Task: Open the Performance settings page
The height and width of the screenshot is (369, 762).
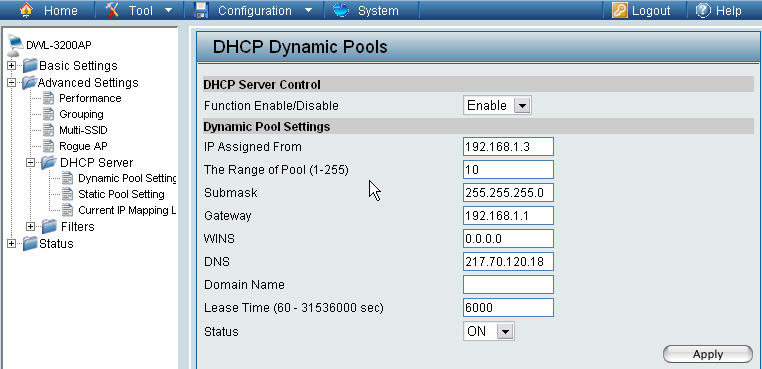Action: [90, 98]
